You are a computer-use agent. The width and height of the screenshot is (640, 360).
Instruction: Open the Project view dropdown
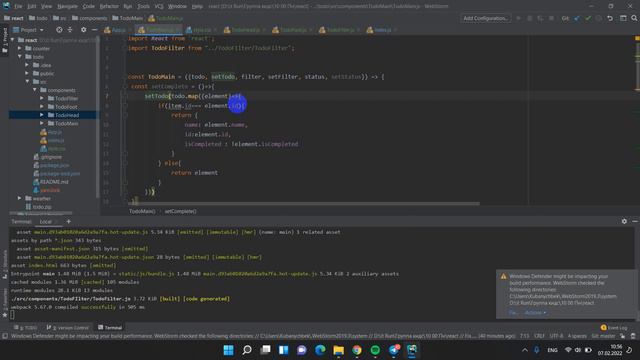coord(28,30)
